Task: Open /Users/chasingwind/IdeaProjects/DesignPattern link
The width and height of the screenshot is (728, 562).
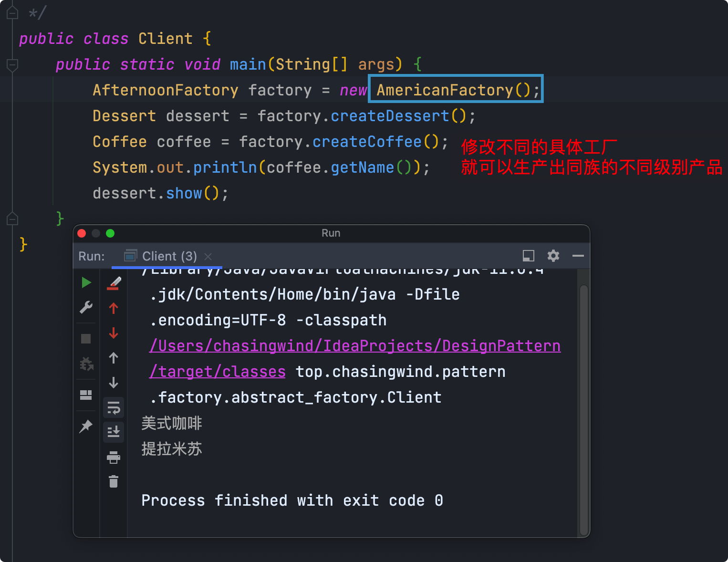Action: [x=355, y=346]
